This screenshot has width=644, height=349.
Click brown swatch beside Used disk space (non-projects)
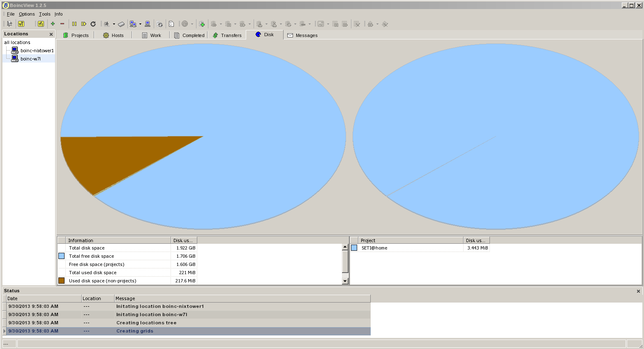coord(61,280)
